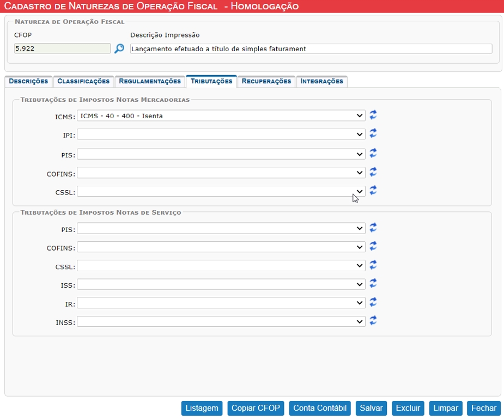This screenshot has width=504, height=420.
Task: Expand the IR dropdown
Action: click(221, 303)
